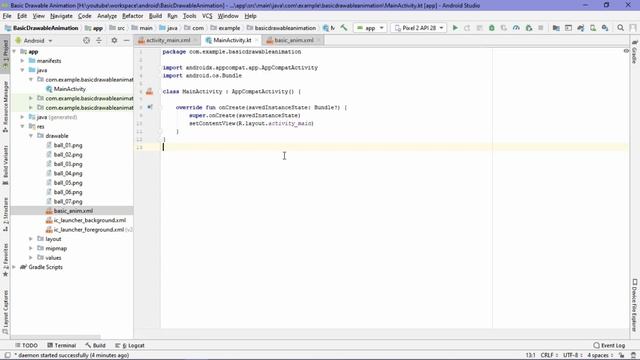Open the Build menu
Viewport: 640px width, 360px height.
(x=155, y=16)
